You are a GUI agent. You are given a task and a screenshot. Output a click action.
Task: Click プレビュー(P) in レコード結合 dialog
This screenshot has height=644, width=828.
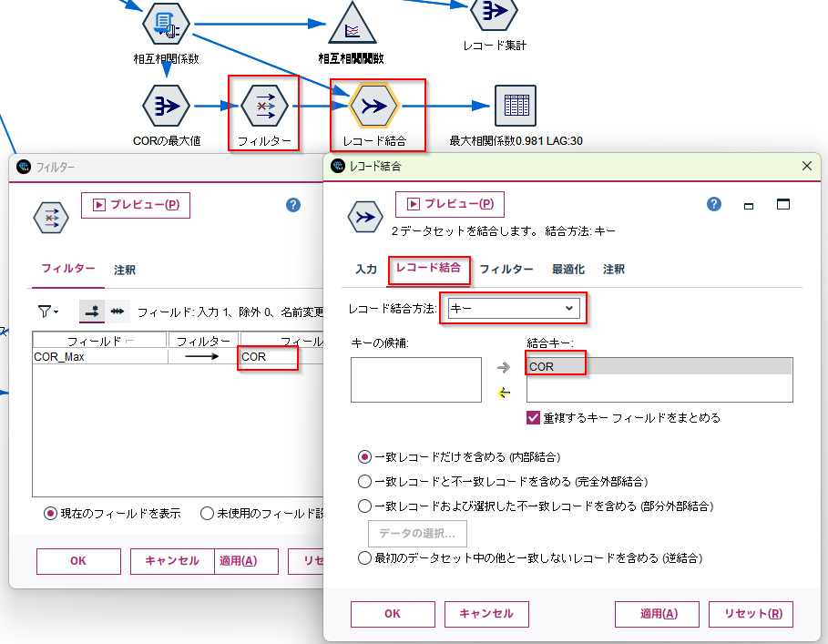click(x=450, y=204)
